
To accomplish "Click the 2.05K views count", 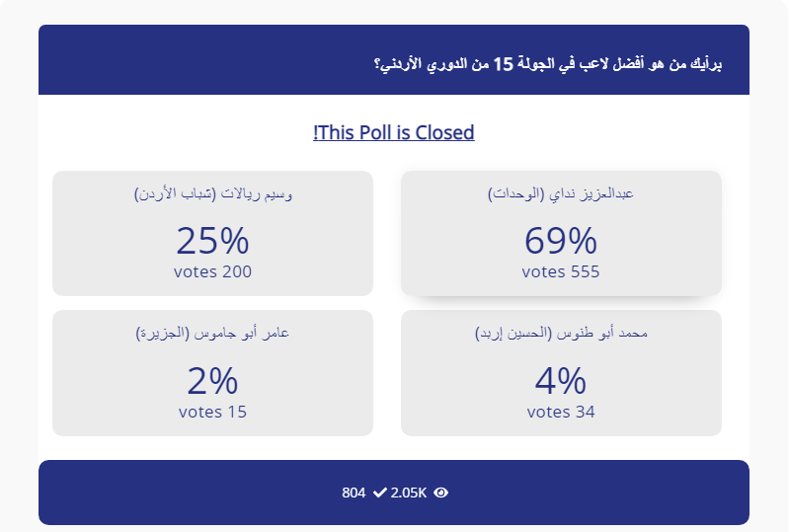I will (409, 493).
